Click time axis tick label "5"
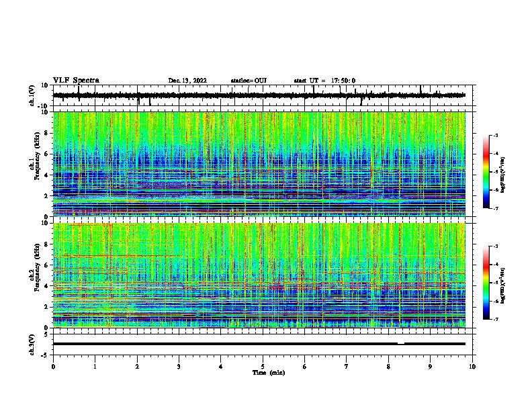The height and width of the screenshot is (411, 532). click(263, 367)
